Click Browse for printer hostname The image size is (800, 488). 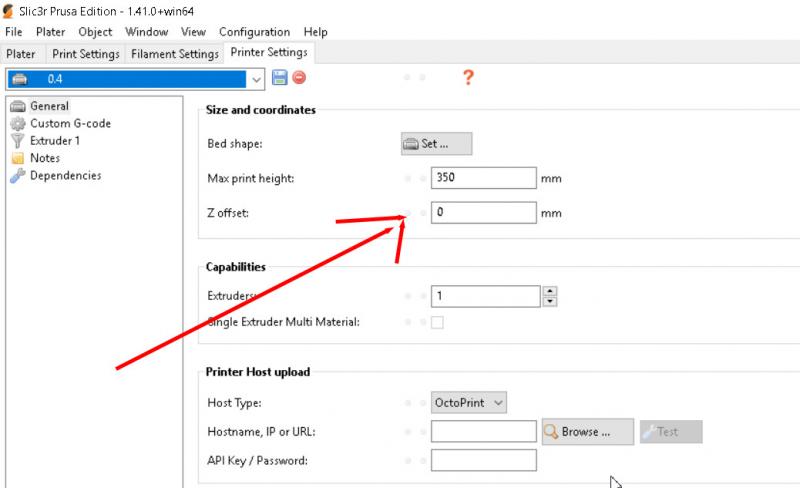(x=588, y=432)
